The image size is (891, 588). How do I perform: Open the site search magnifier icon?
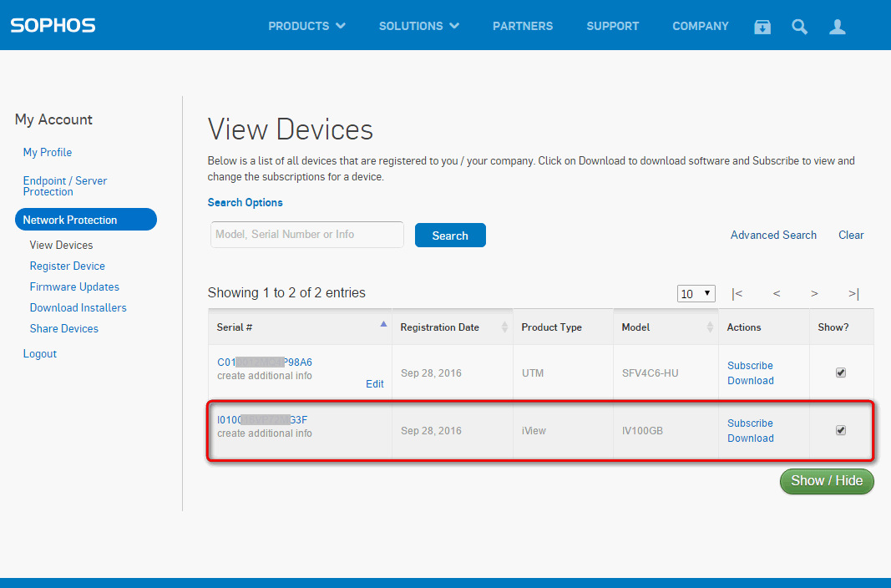pyautogui.click(x=799, y=27)
